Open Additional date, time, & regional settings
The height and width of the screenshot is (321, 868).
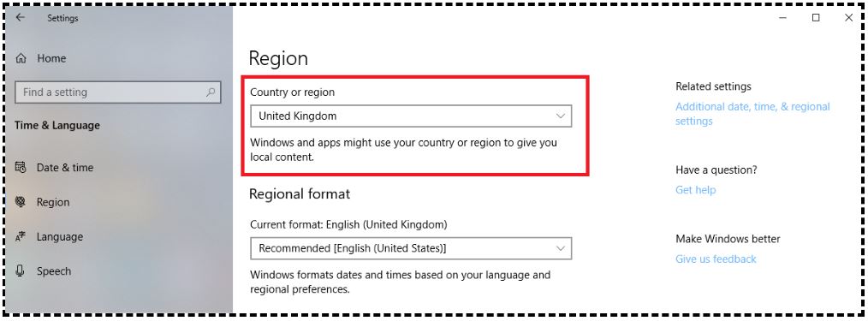[752, 114]
